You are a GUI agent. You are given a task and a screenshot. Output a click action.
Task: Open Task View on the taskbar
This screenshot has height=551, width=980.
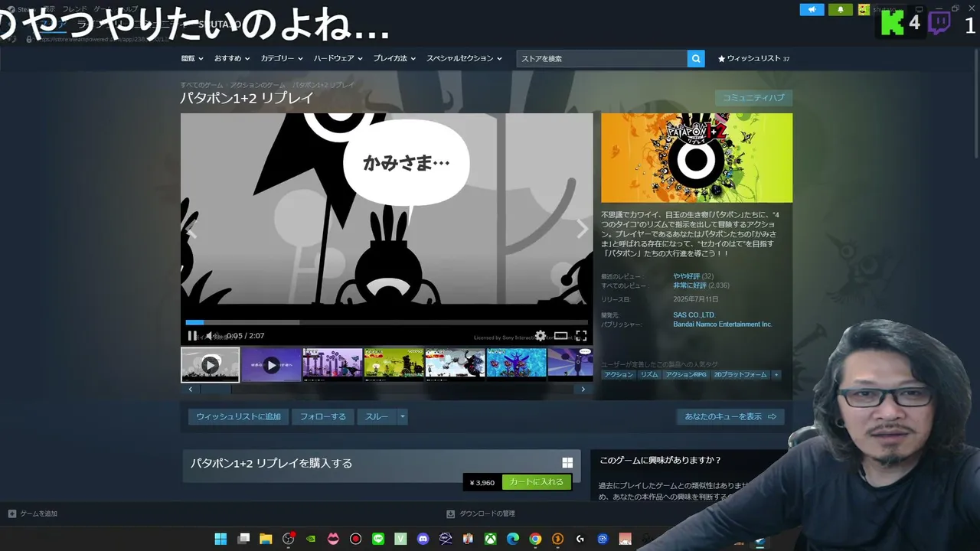click(x=243, y=539)
